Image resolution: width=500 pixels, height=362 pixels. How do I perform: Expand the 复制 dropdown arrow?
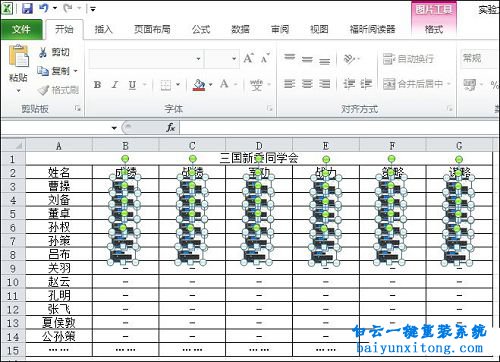point(76,71)
